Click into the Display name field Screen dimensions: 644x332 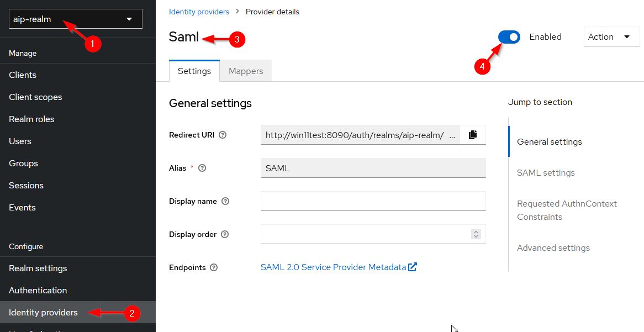coord(373,201)
